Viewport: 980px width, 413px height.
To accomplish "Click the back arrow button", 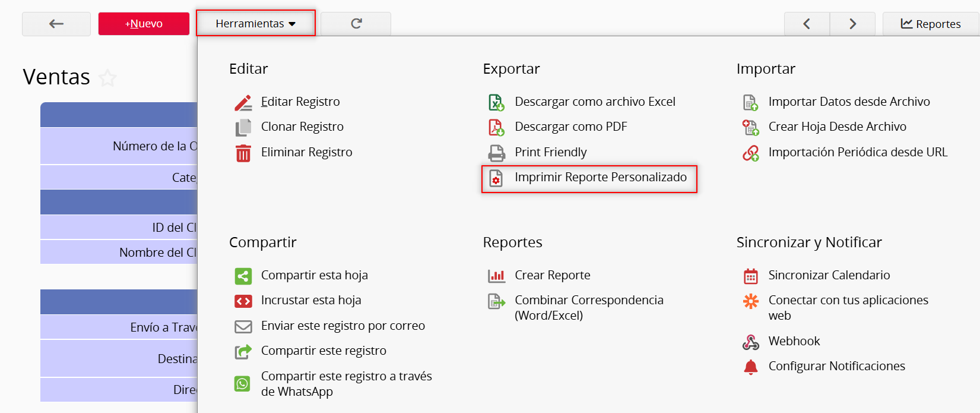I will click(56, 24).
